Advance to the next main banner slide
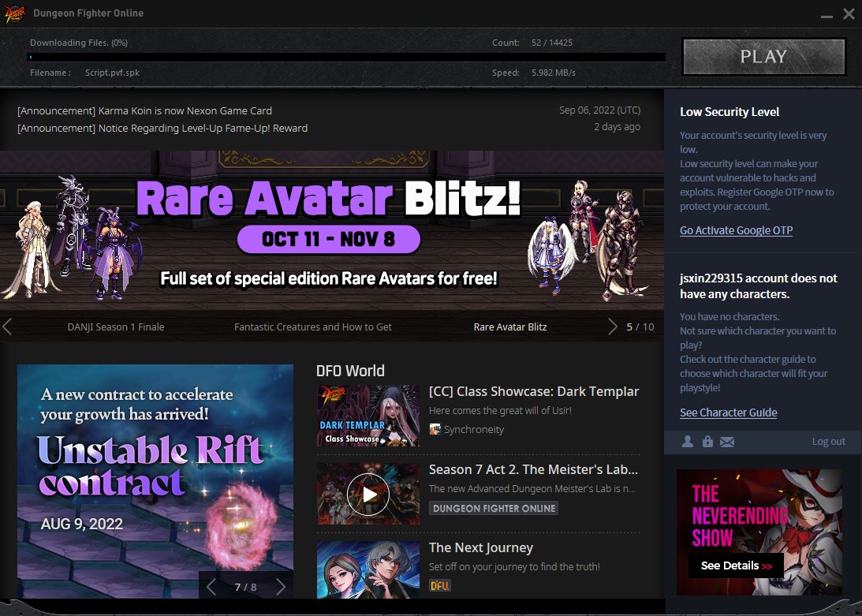Image resolution: width=862 pixels, height=616 pixels. pos(613,327)
